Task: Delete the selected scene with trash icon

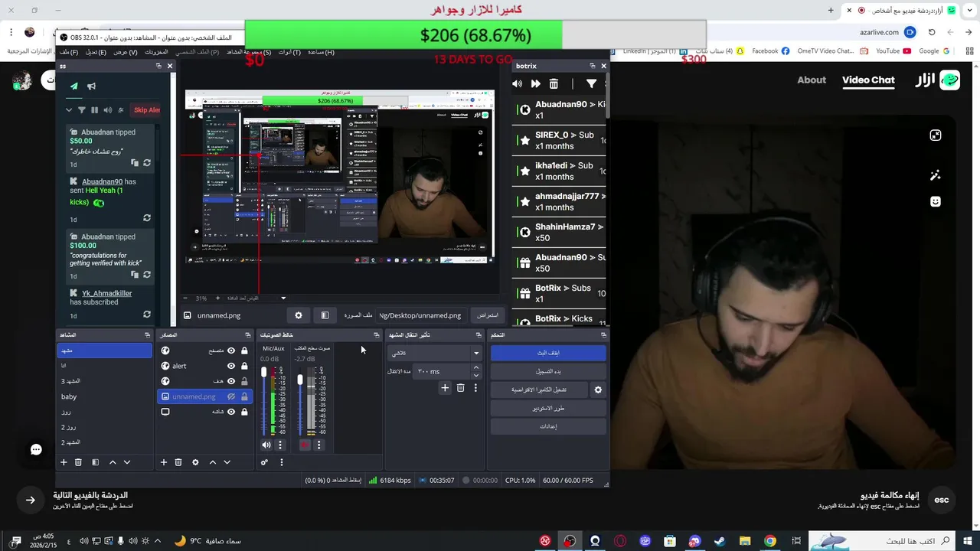Action: (78, 462)
